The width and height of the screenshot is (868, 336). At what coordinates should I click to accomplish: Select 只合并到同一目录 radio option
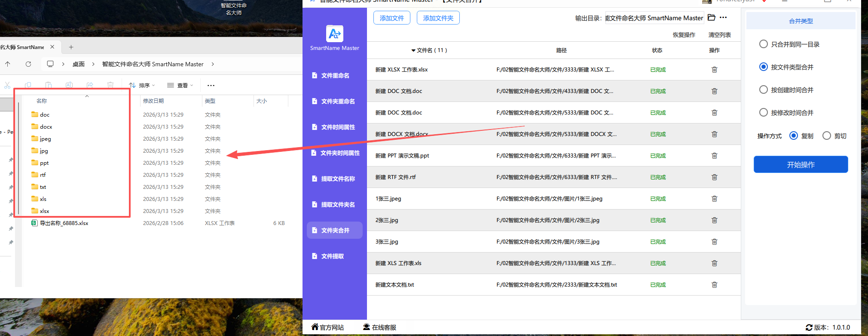pos(764,44)
